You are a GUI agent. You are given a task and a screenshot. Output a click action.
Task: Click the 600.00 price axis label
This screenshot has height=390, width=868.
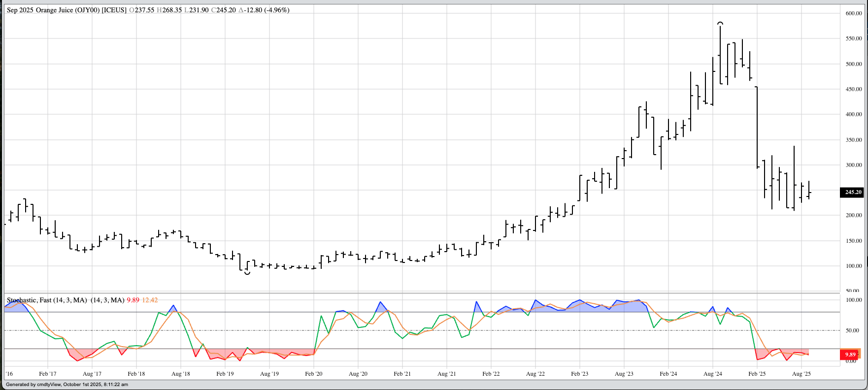(x=854, y=13)
